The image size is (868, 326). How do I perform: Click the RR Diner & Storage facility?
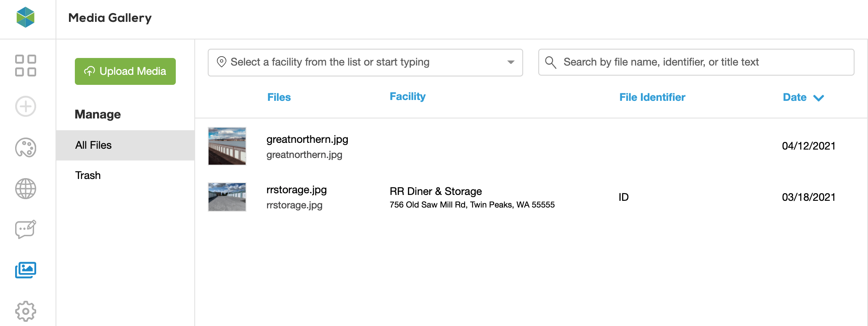pos(436,192)
